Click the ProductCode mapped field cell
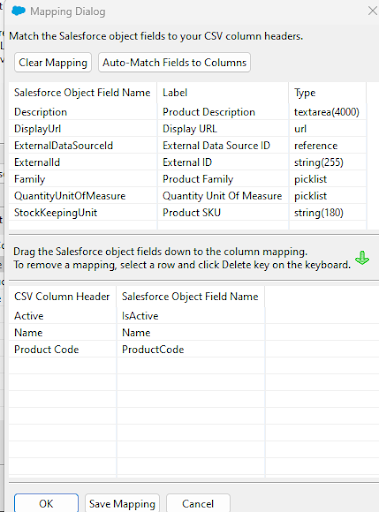Viewport: 379px width, 512px height. [x=190, y=349]
